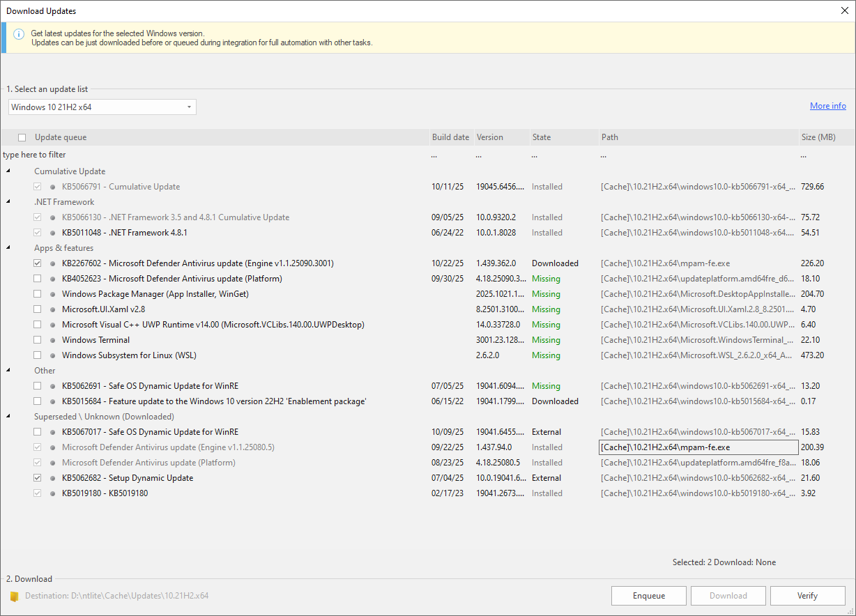Click the status dot beside Windows Subsystem for Linux
Screen dimensions: 856x616
point(52,355)
